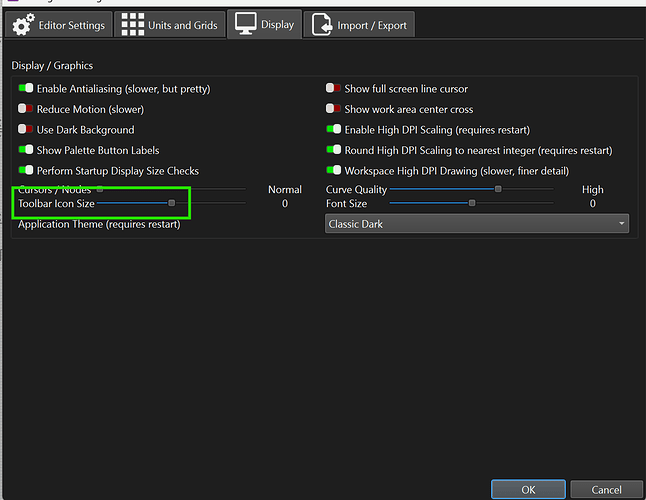Switch to the Units and Grids tab label
This screenshot has height=500, width=646.
tap(182, 25)
